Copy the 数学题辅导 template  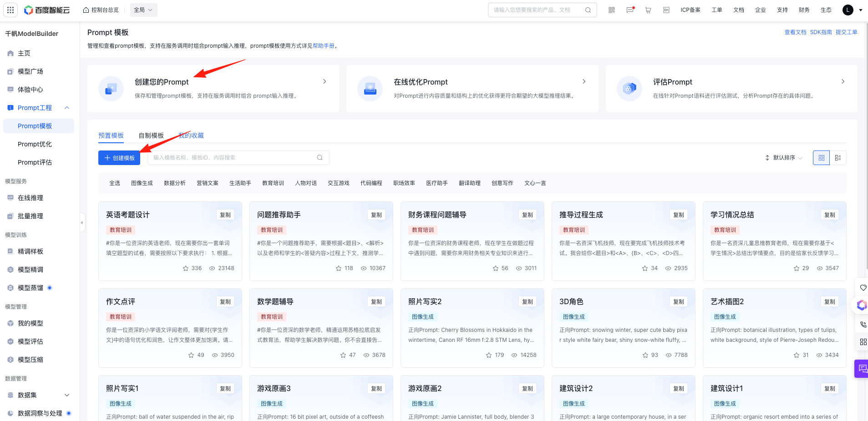coord(376,302)
